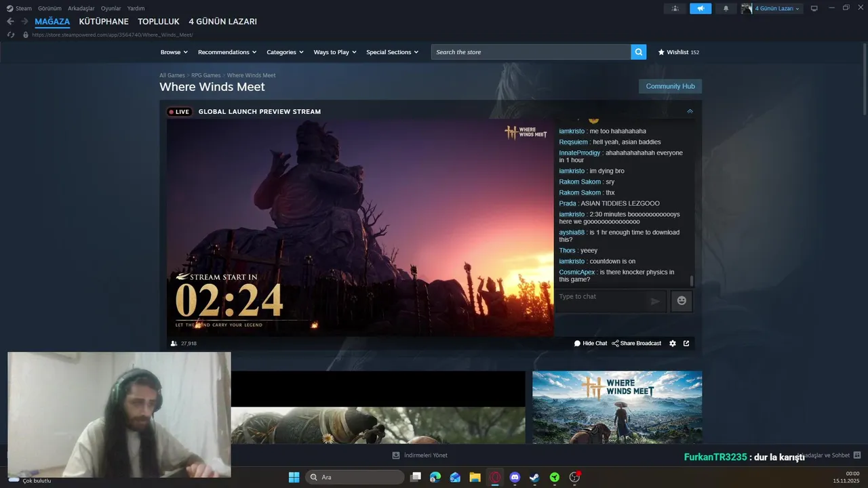Go forward with the right arrow
The width and height of the screenshot is (868, 488).
tap(24, 22)
